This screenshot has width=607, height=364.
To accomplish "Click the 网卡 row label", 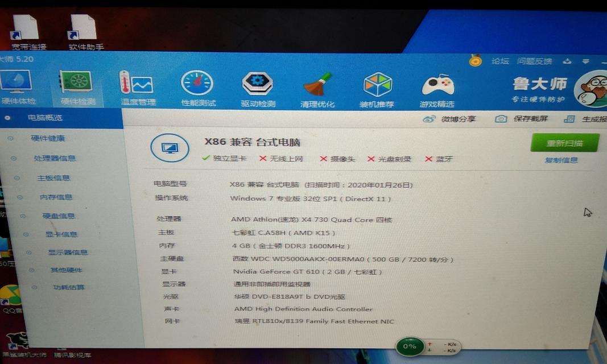I will [x=172, y=321].
